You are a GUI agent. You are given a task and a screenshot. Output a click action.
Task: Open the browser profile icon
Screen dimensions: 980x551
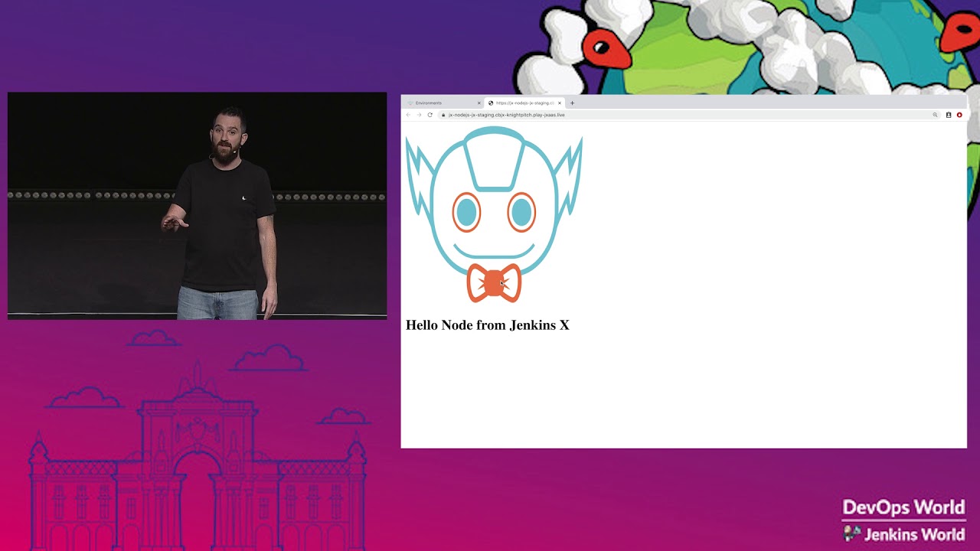949,115
